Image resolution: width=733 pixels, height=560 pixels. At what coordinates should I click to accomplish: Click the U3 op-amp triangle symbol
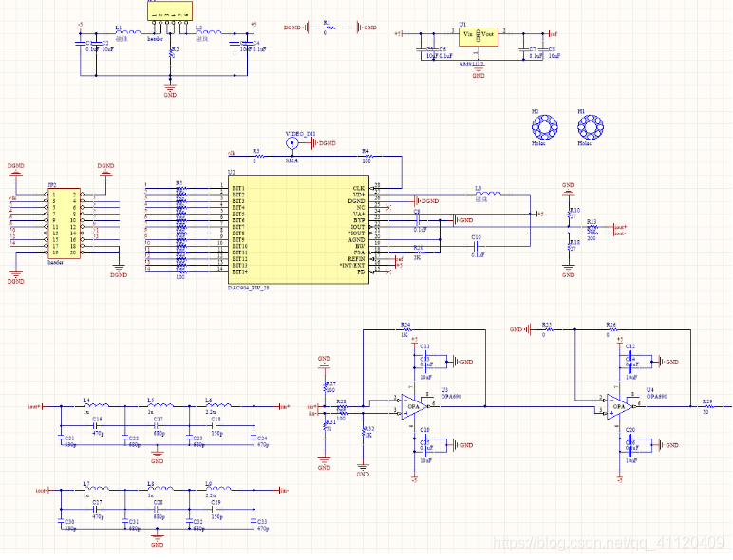click(x=414, y=406)
